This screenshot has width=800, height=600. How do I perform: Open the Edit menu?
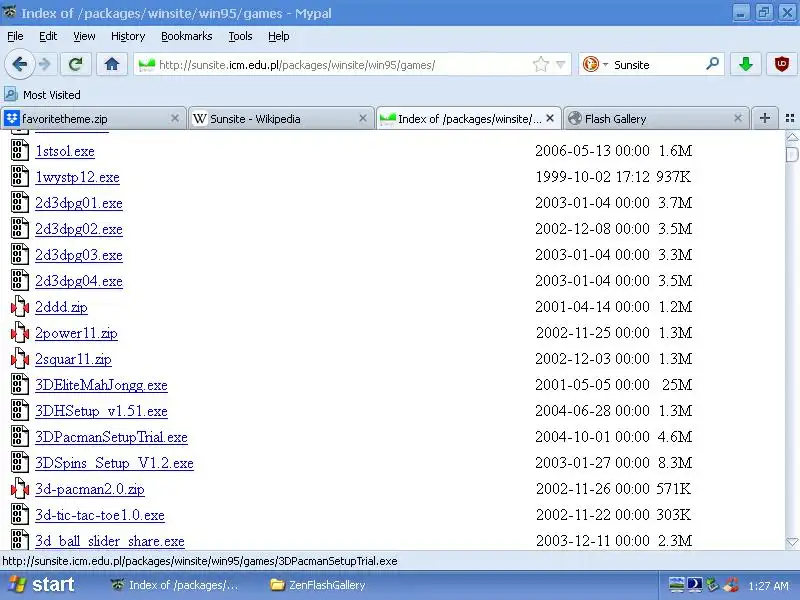48,36
